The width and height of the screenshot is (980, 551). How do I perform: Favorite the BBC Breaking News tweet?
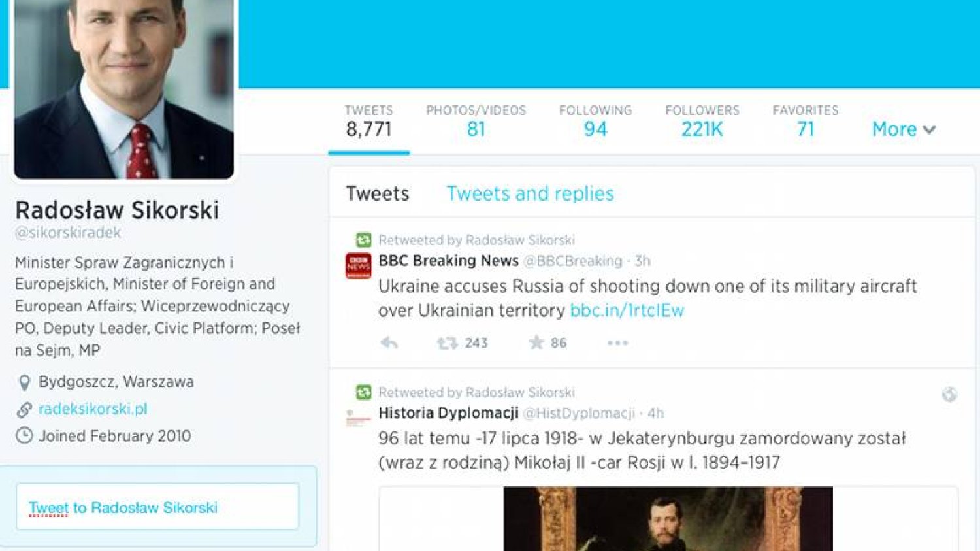[536, 342]
